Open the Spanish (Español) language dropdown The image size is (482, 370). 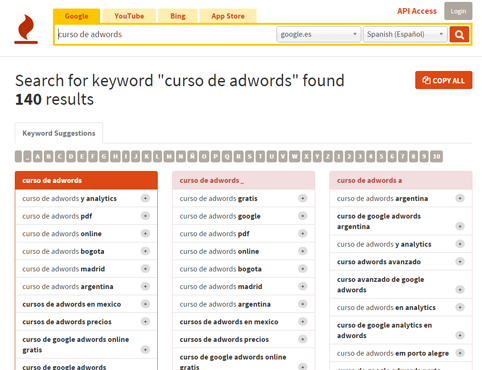405,34
